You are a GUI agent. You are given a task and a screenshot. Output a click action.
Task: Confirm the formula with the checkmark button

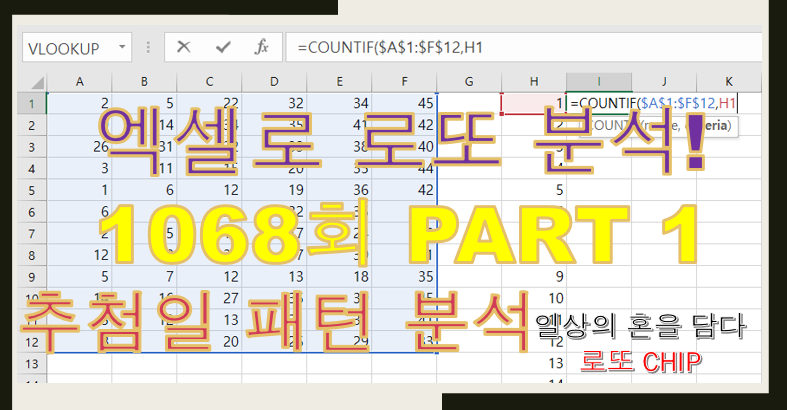point(223,47)
